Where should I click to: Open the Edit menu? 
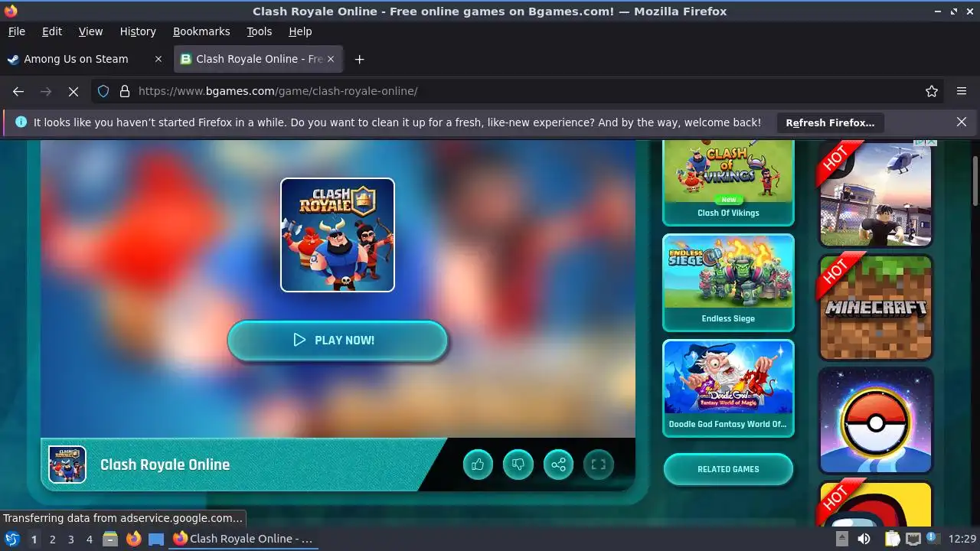(52, 31)
